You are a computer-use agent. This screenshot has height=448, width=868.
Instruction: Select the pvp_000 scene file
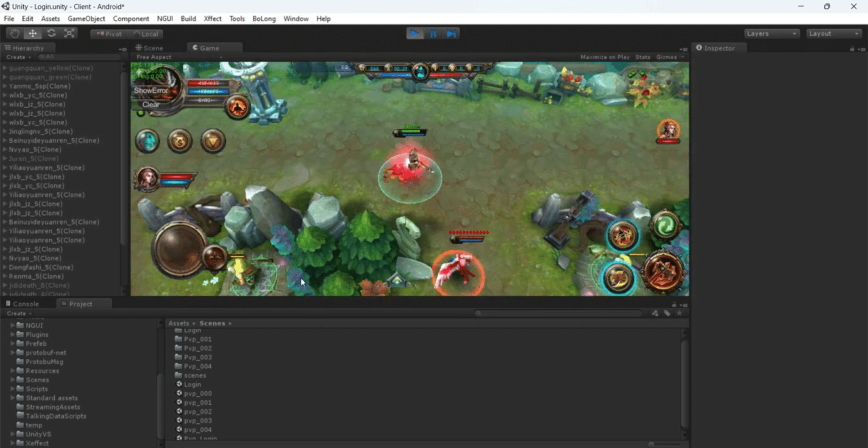click(198, 393)
